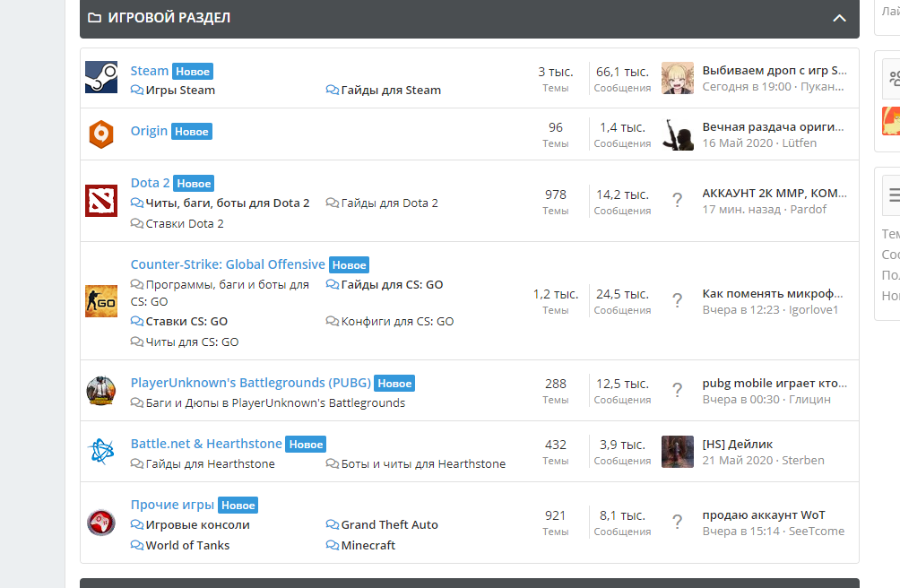Open the Гайды для CS: GO subforum
This screenshot has width=900, height=588.
point(392,284)
